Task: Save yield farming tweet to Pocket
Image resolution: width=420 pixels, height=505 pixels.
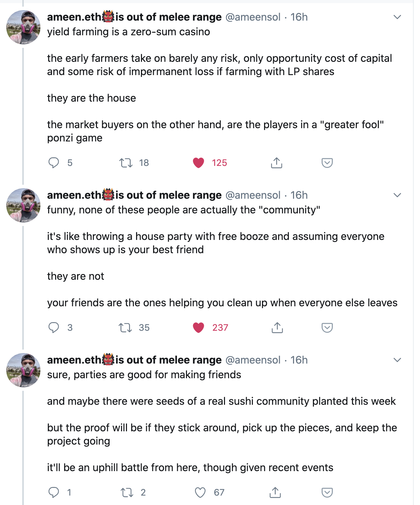Action: 327,163
